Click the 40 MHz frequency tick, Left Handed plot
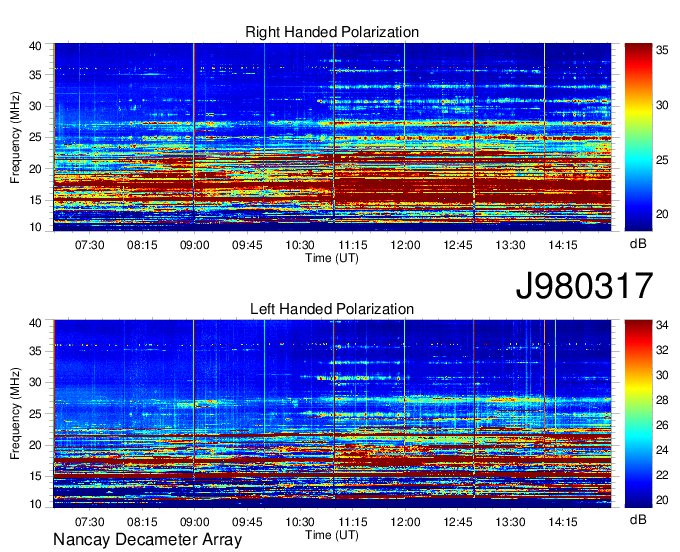The width and height of the screenshot is (680, 552). (35, 323)
